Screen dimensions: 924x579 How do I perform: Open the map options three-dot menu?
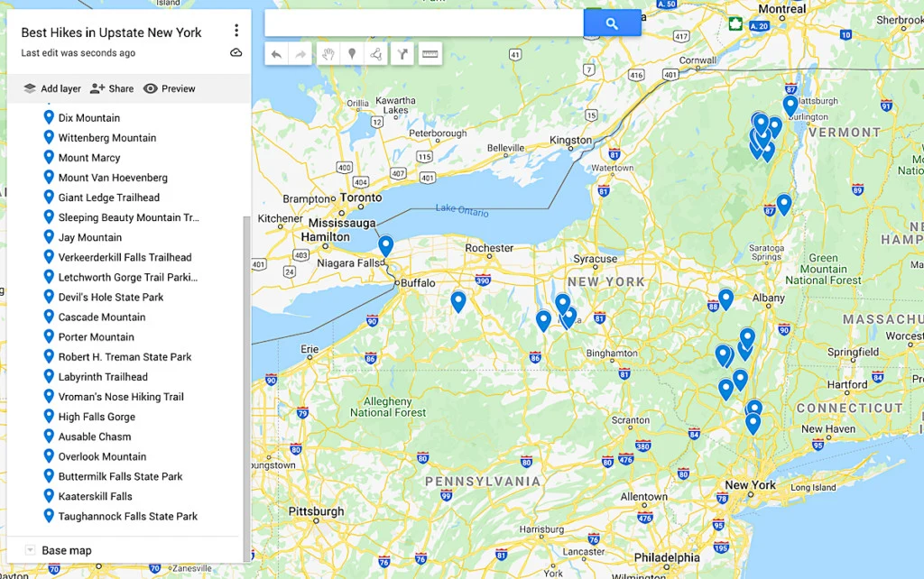pos(236,30)
